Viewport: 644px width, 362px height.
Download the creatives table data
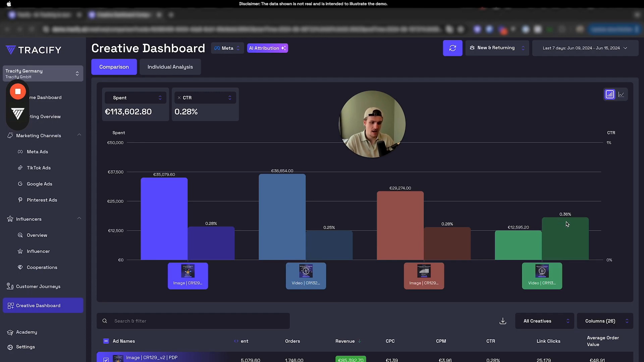[502, 321]
